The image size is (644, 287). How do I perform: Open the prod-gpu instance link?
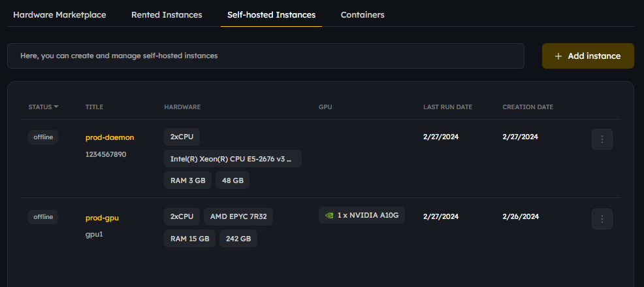pyautogui.click(x=102, y=218)
